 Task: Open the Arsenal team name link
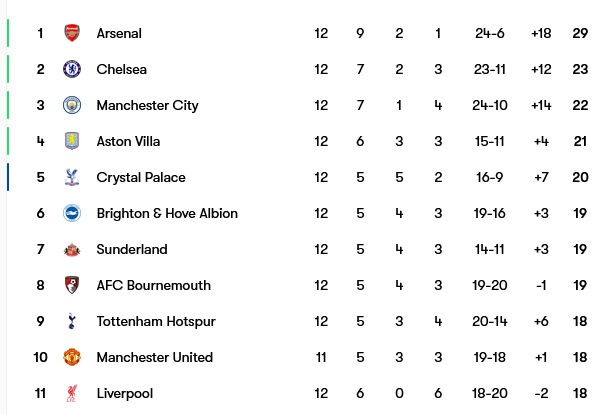pos(119,33)
